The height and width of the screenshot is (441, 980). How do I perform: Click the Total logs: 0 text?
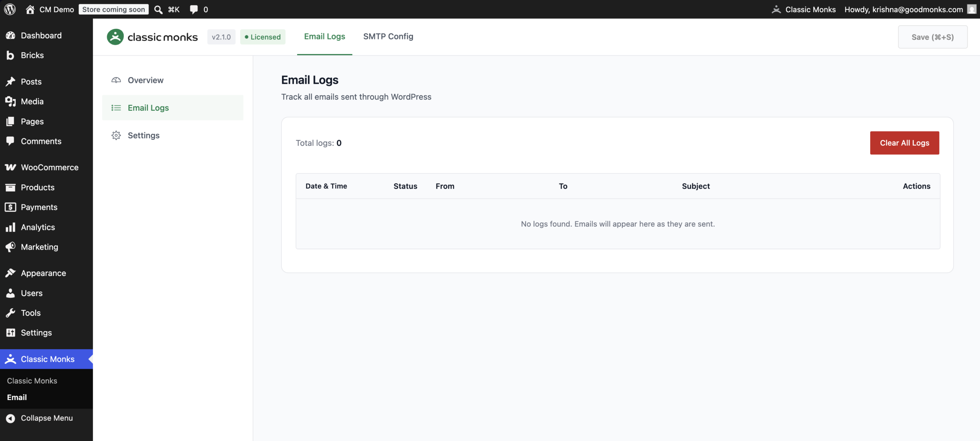coord(318,143)
